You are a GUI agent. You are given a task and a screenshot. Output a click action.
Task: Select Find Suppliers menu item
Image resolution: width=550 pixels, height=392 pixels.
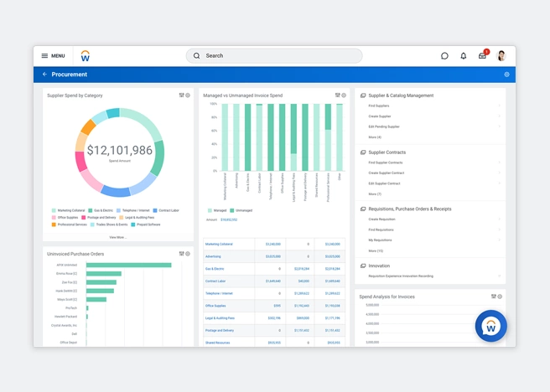click(379, 106)
